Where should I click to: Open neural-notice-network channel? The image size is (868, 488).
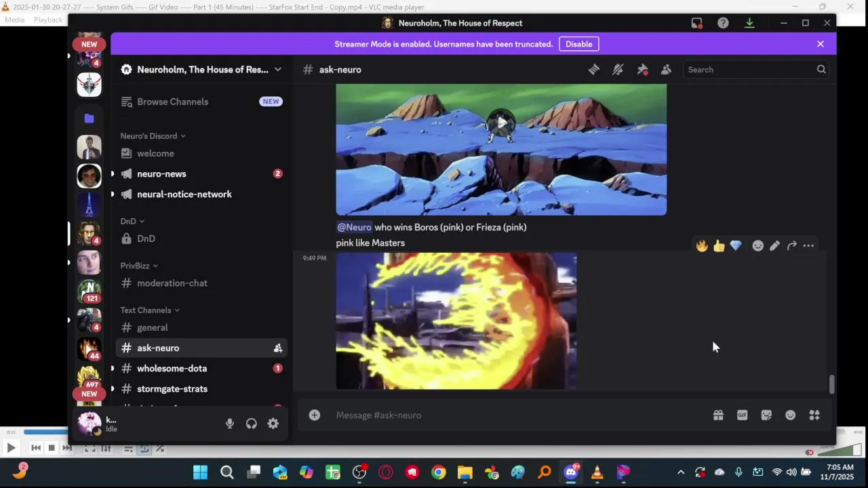coord(201,194)
